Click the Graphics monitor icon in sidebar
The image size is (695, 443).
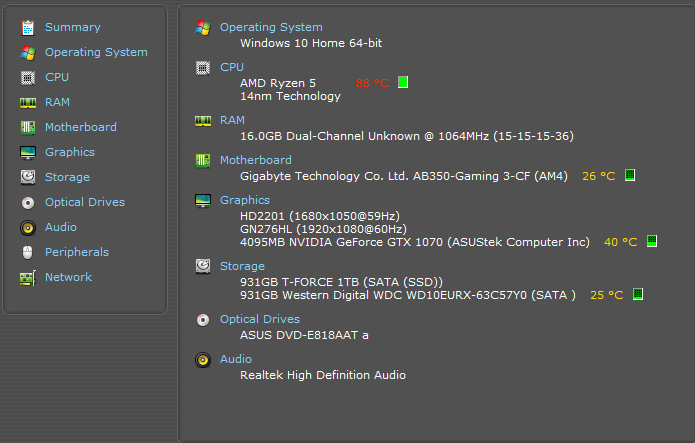(x=28, y=153)
